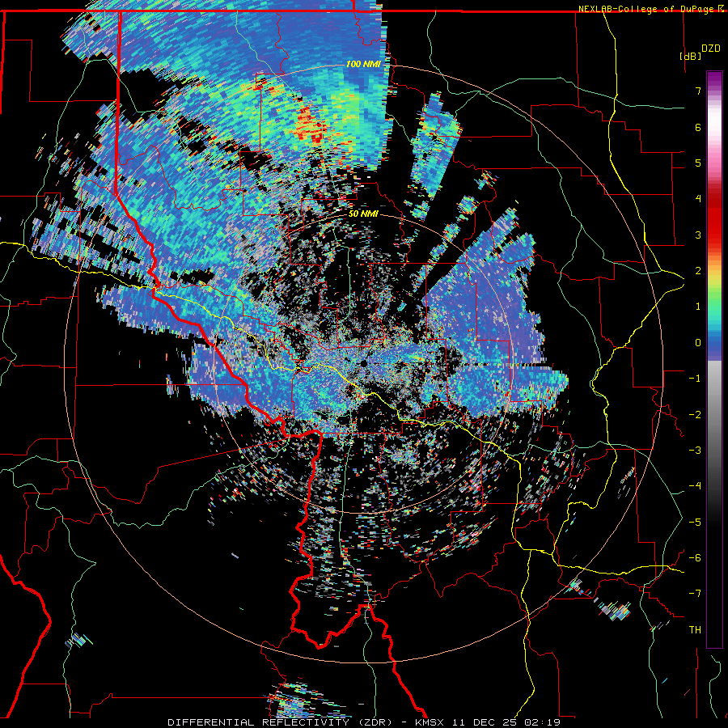The image size is (728, 728).
Task: Click the 2 value on color scale
Action: (x=698, y=271)
